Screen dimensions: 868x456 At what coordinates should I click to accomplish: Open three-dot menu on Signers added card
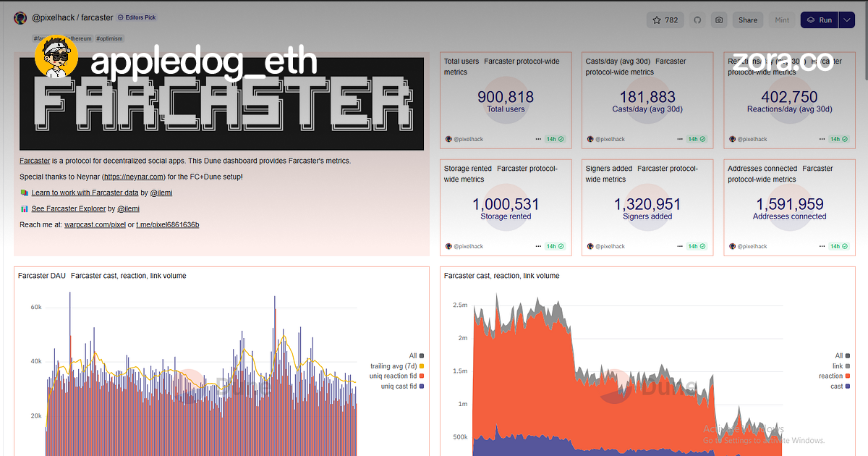coord(680,246)
